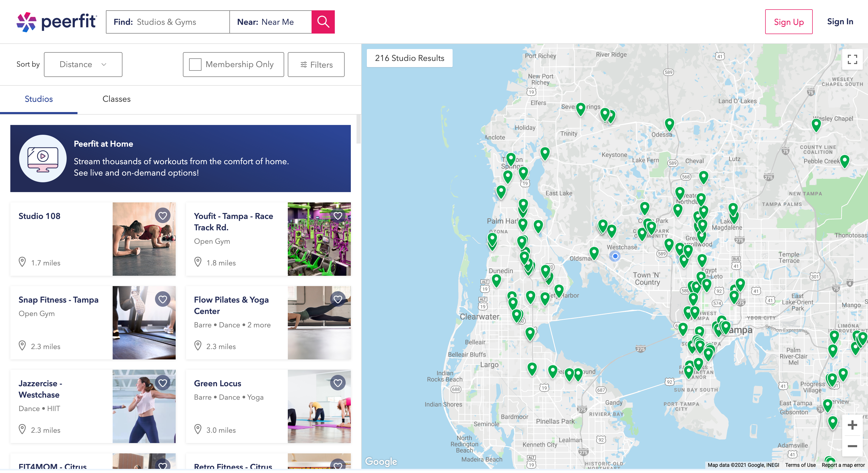Click the green map pin near Largo
This screenshot has width=868, height=473.
[532, 369]
